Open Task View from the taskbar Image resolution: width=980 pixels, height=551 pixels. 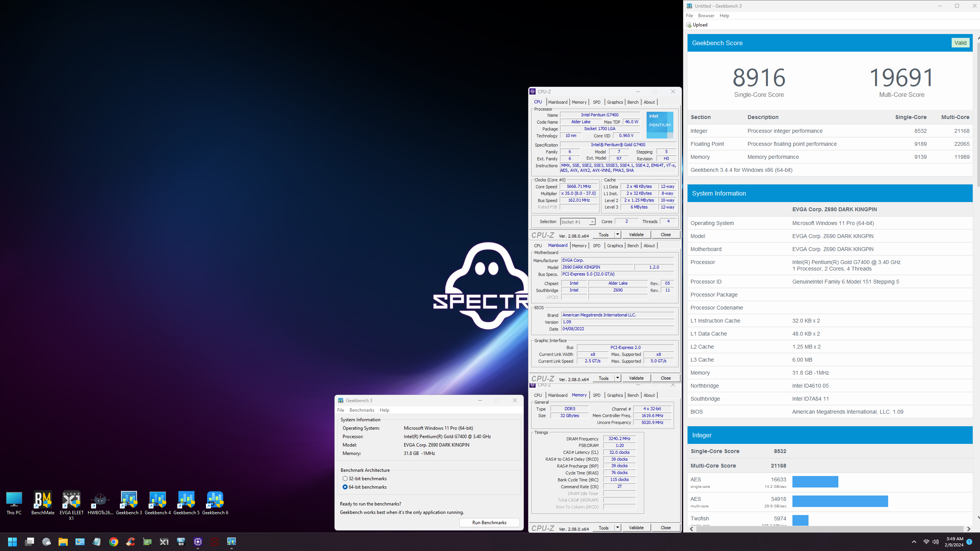tap(29, 542)
